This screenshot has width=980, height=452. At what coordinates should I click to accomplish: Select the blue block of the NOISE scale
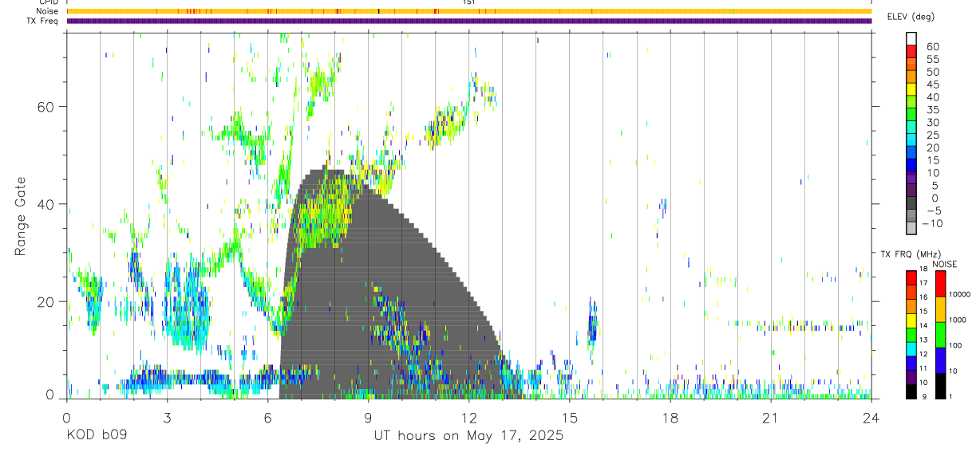(x=940, y=360)
